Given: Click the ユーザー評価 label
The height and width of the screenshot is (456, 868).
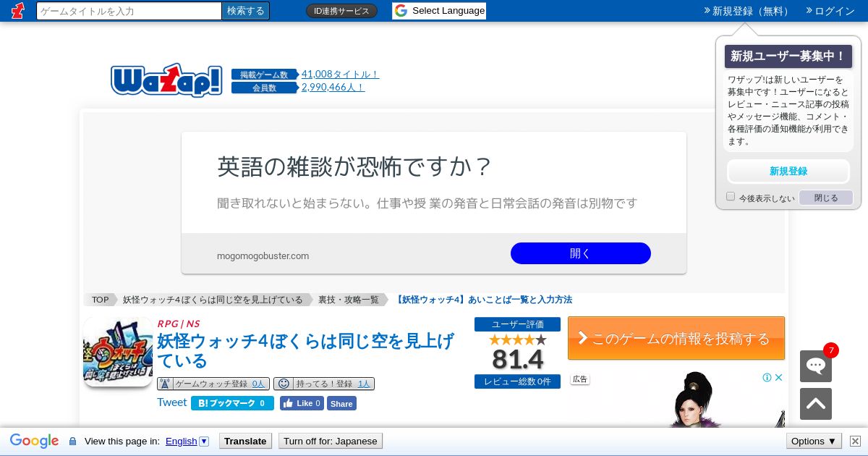Looking at the screenshot, I should 517,324.
